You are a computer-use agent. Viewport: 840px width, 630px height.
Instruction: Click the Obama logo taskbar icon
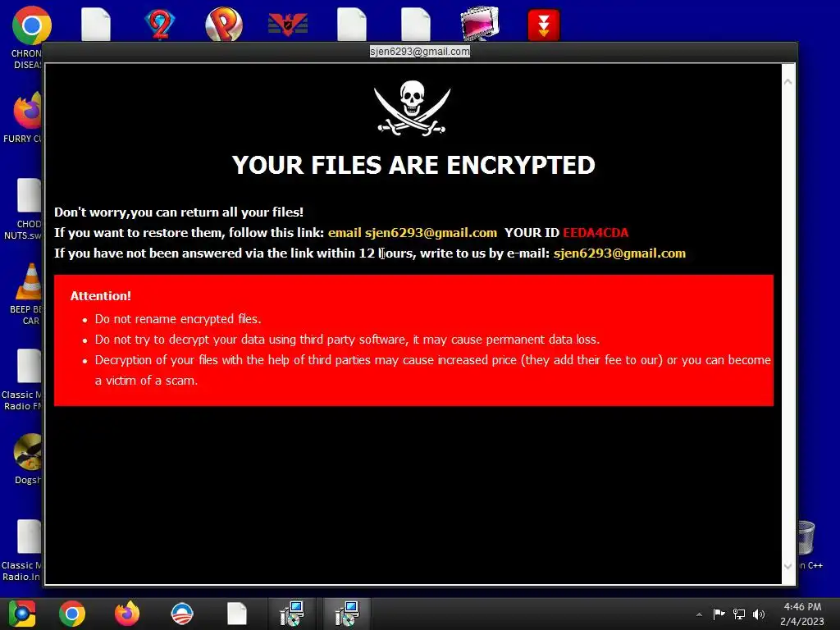(x=181, y=614)
